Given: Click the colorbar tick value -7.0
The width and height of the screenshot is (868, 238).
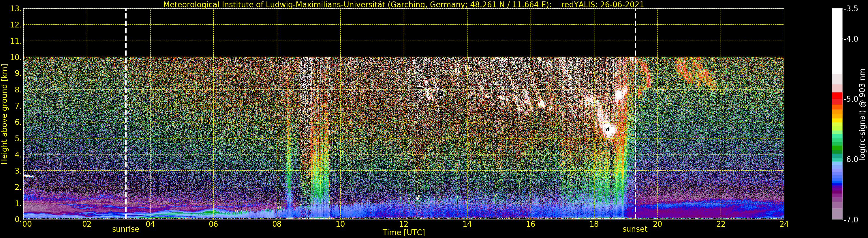Looking at the screenshot, I should coord(851,220).
